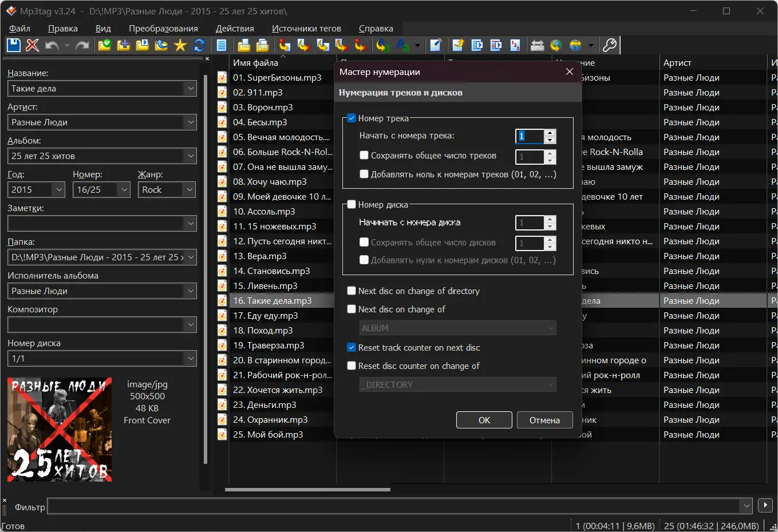Screen dimensions: 778x532
Task: Open the Год dropdown showing 2015
Action: point(58,189)
